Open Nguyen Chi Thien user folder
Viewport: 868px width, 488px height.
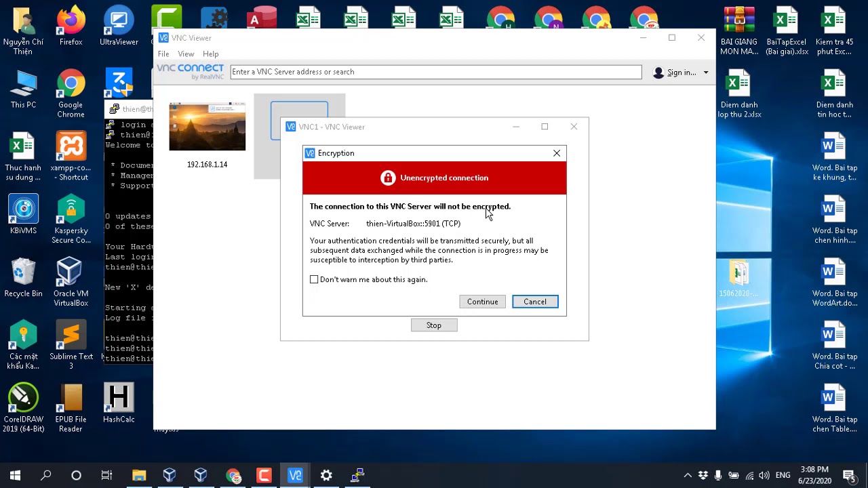point(23,31)
